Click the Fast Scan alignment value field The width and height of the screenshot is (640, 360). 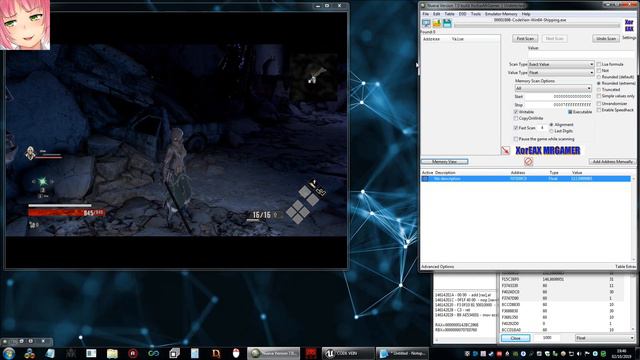point(542,128)
